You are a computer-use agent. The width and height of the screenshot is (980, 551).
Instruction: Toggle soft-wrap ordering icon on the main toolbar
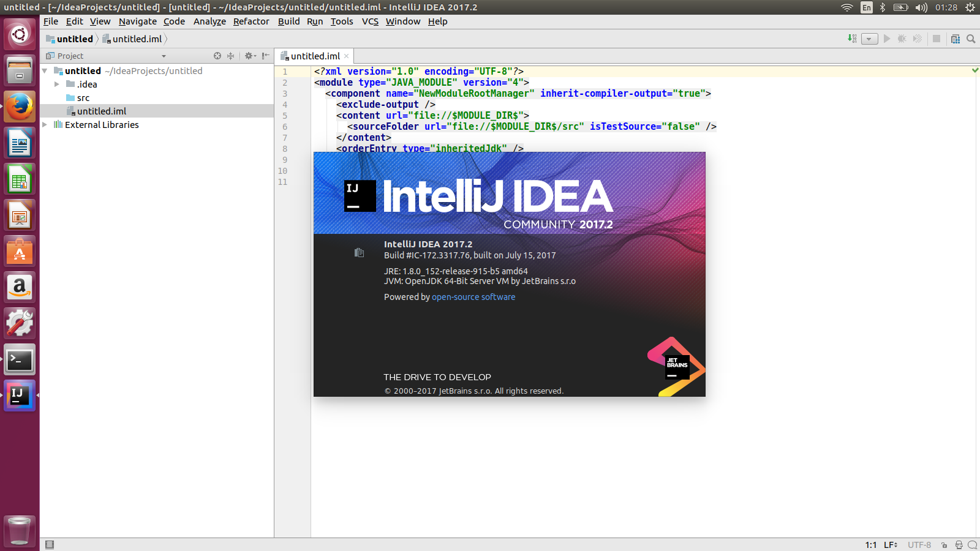point(852,39)
